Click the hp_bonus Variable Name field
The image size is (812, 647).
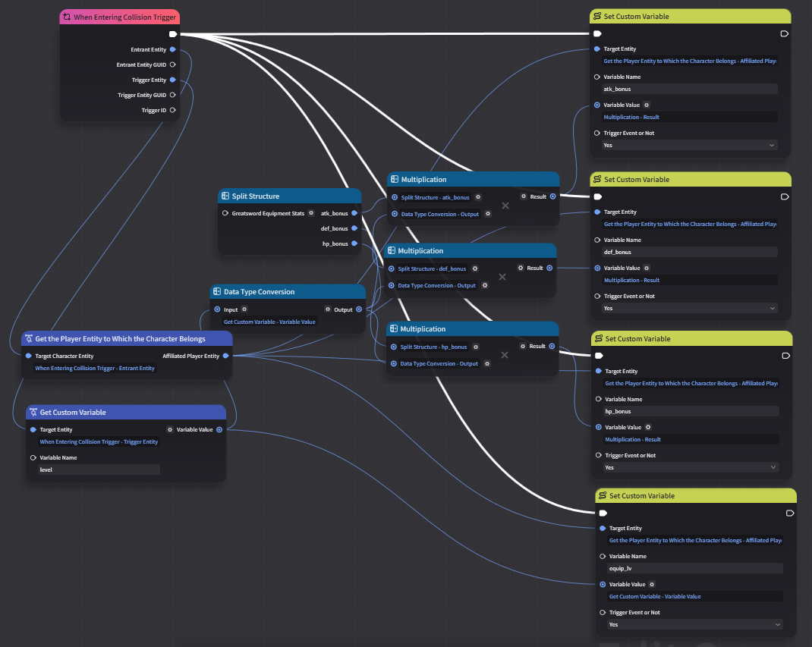[x=691, y=412]
